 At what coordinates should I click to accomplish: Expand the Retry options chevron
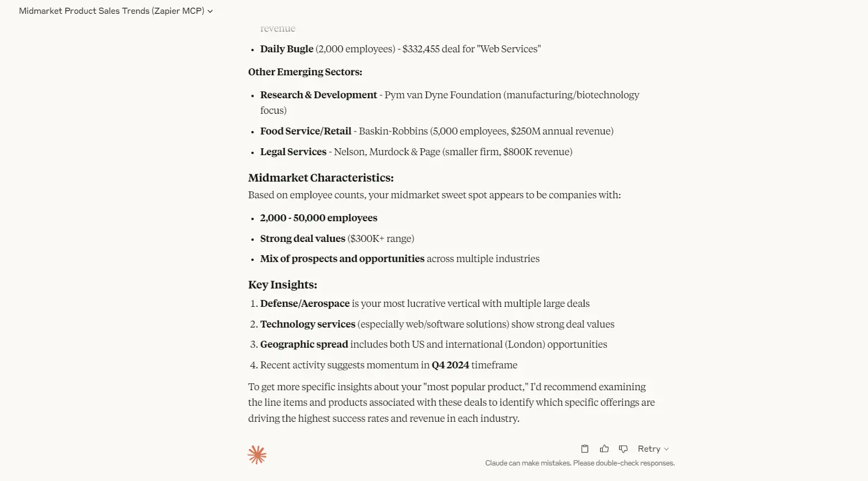tap(667, 448)
